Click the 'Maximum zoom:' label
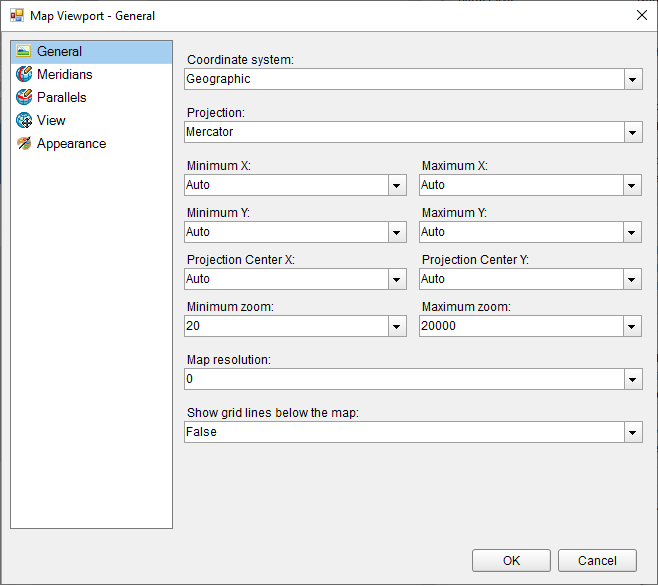The width and height of the screenshot is (658, 587). tap(466, 307)
